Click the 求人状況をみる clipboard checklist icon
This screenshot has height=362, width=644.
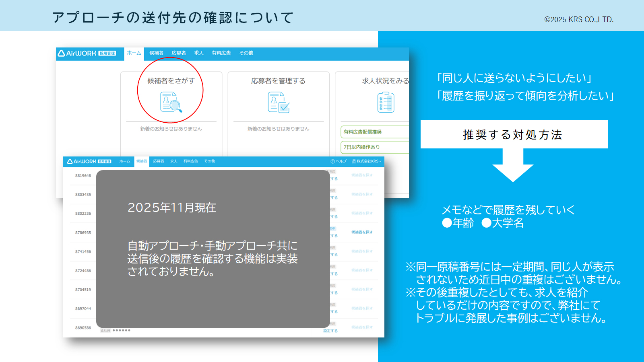pos(386,102)
